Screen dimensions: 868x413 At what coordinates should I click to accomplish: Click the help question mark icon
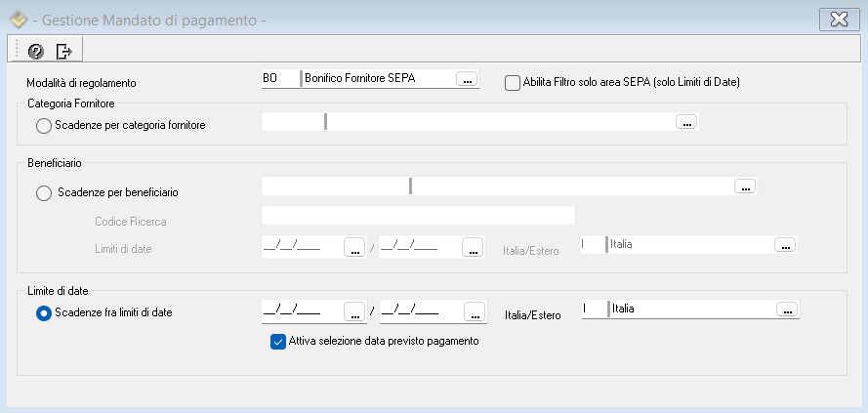[36, 51]
